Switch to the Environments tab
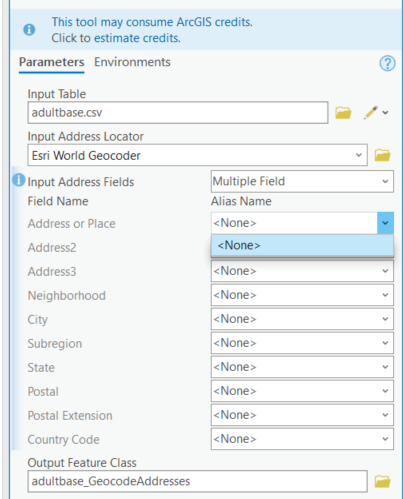404x499 pixels. coord(132,62)
